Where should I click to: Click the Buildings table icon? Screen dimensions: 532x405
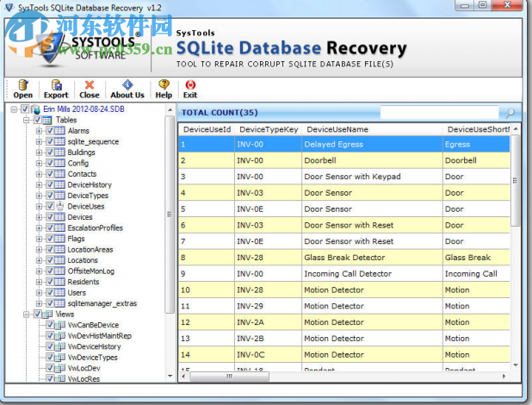point(59,153)
